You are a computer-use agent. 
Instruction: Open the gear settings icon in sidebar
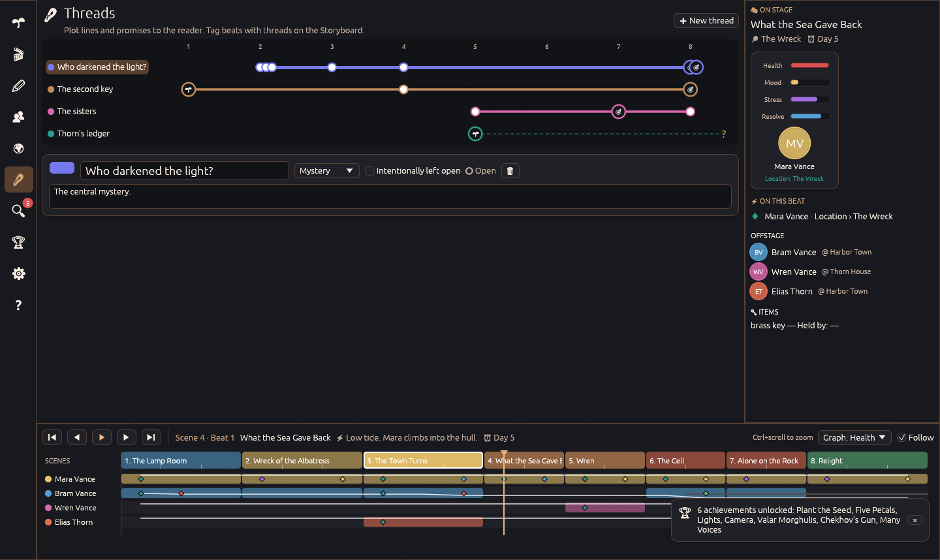point(18,273)
